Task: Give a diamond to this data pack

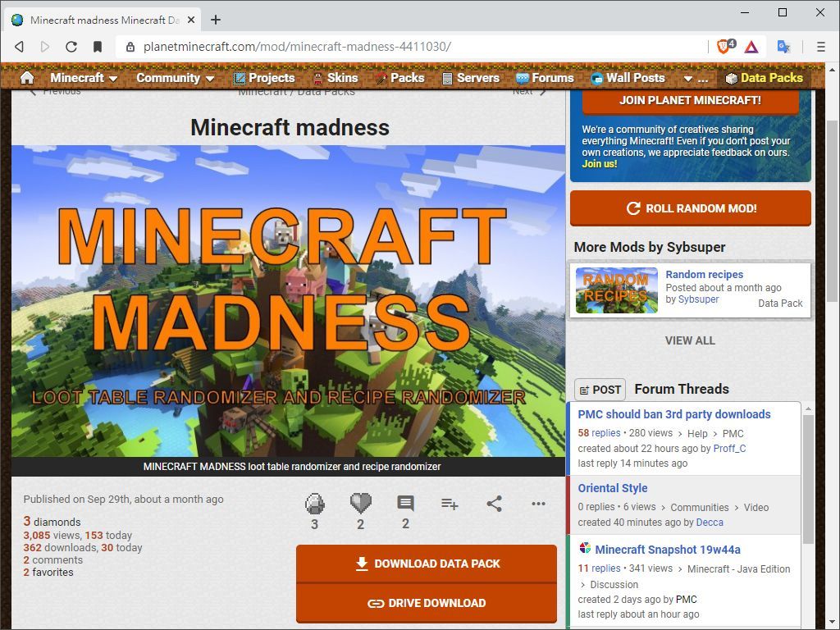Action: coord(314,504)
